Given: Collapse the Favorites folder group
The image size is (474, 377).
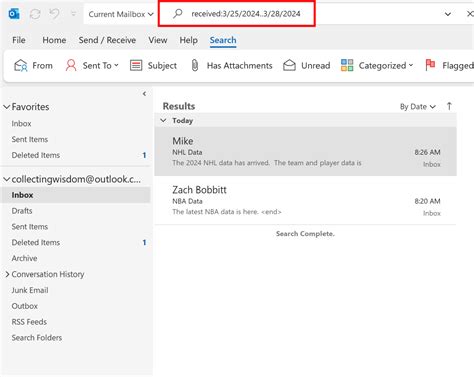Looking at the screenshot, I should (x=7, y=107).
